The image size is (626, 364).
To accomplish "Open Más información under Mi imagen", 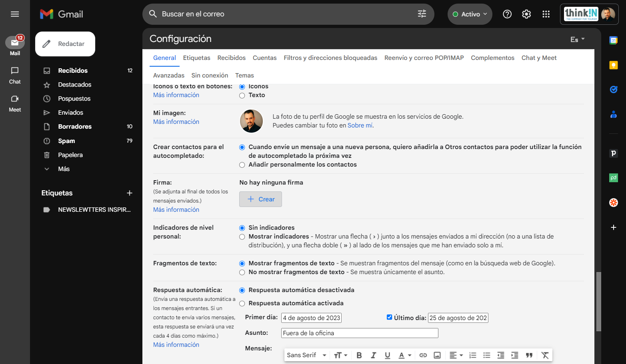I will click(x=176, y=122).
